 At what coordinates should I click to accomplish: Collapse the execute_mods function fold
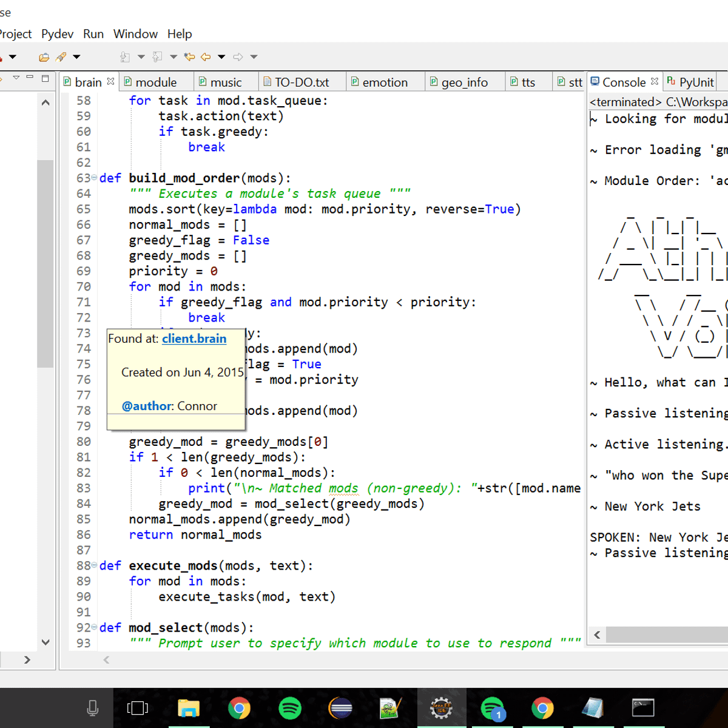[94, 565]
